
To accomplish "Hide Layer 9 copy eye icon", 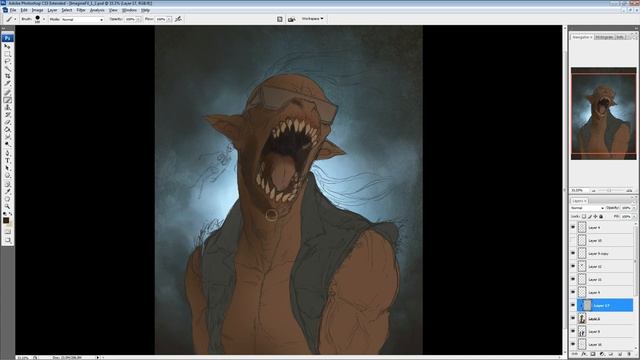I will (573, 253).
